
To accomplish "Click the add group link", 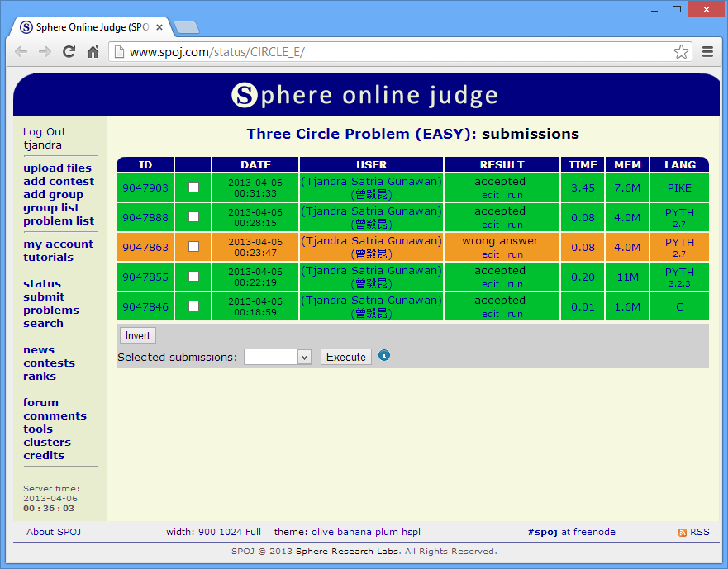I will pos(54,194).
